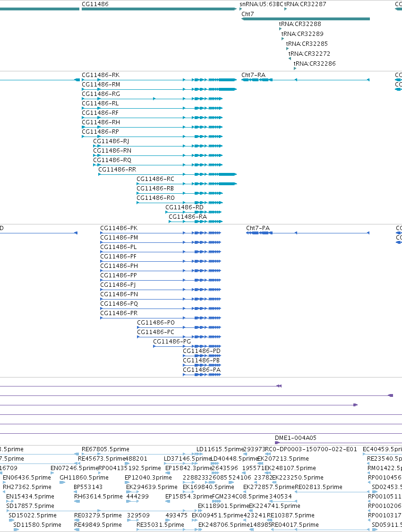Select the CG11486 gene label
402x532 pixels.
pos(95,4)
